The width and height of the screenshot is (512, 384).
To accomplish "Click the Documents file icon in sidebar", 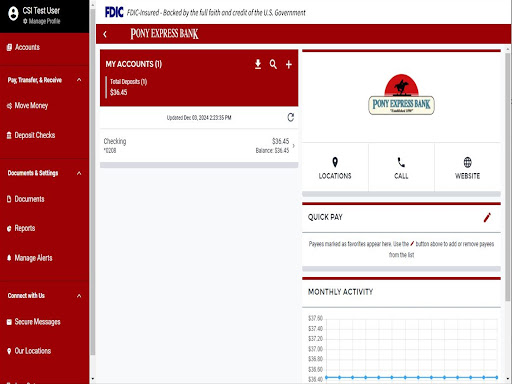I will (x=9, y=199).
